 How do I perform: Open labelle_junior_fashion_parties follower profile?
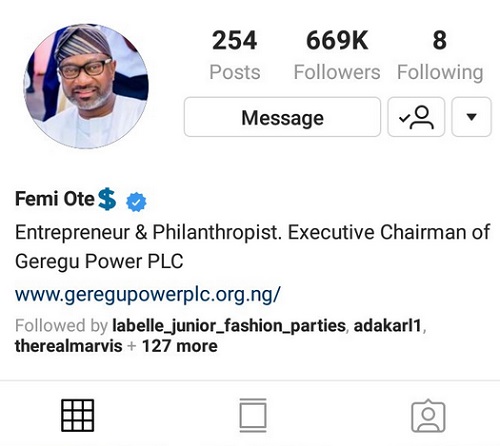[x=229, y=326]
